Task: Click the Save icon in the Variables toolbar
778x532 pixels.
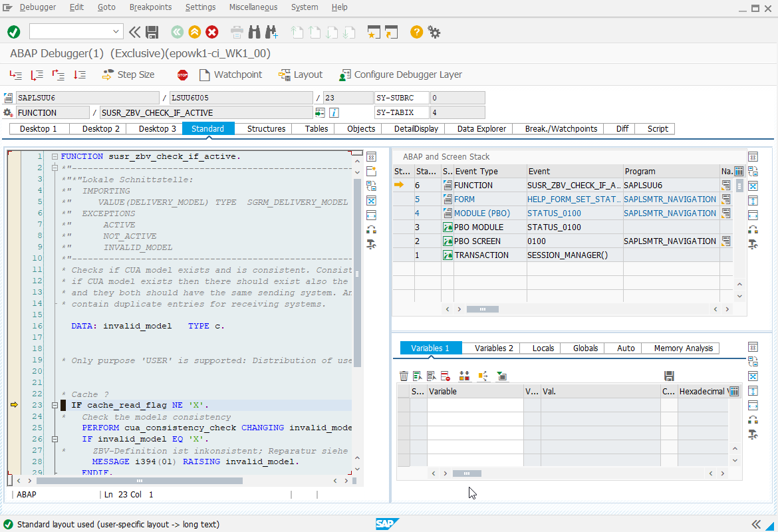Action: coord(669,376)
